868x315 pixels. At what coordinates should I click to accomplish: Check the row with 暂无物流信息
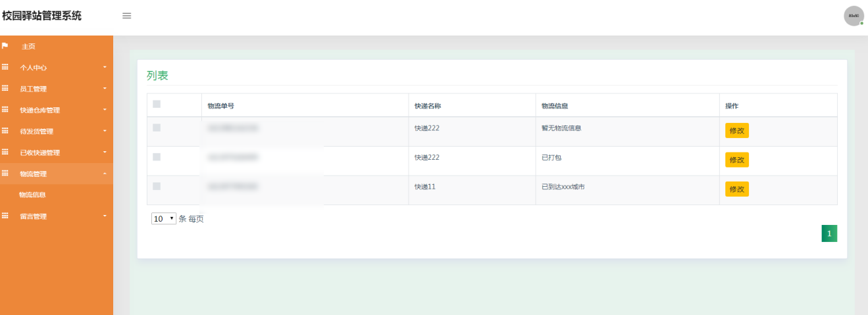pyautogui.click(x=157, y=128)
